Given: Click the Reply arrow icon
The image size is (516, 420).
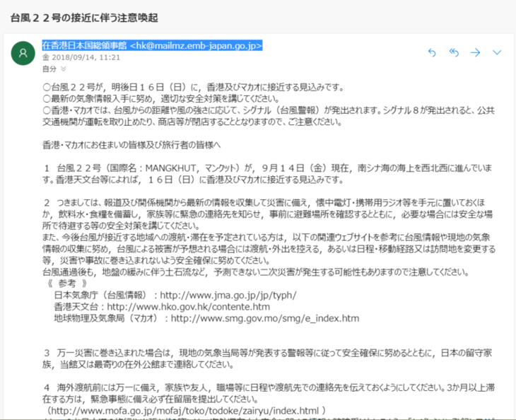Looking at the screenshot, I should pyautogui.click(x=432, y=52).
